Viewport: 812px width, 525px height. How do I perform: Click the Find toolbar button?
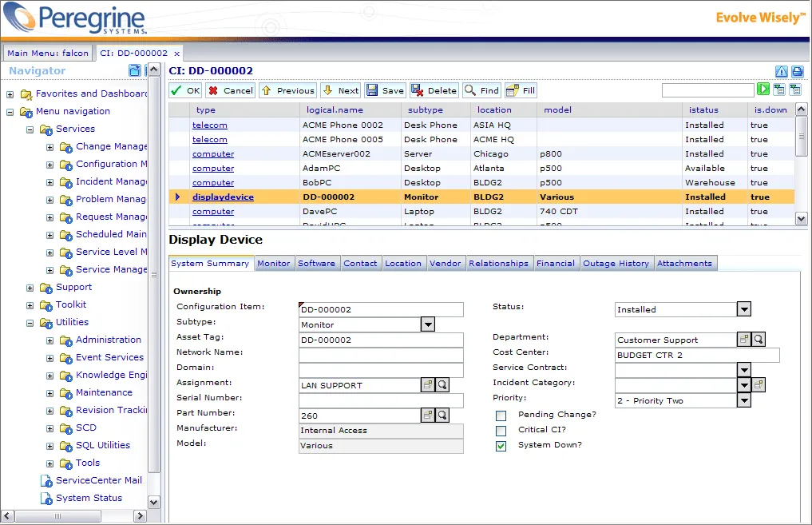click(x=481, y=90)
